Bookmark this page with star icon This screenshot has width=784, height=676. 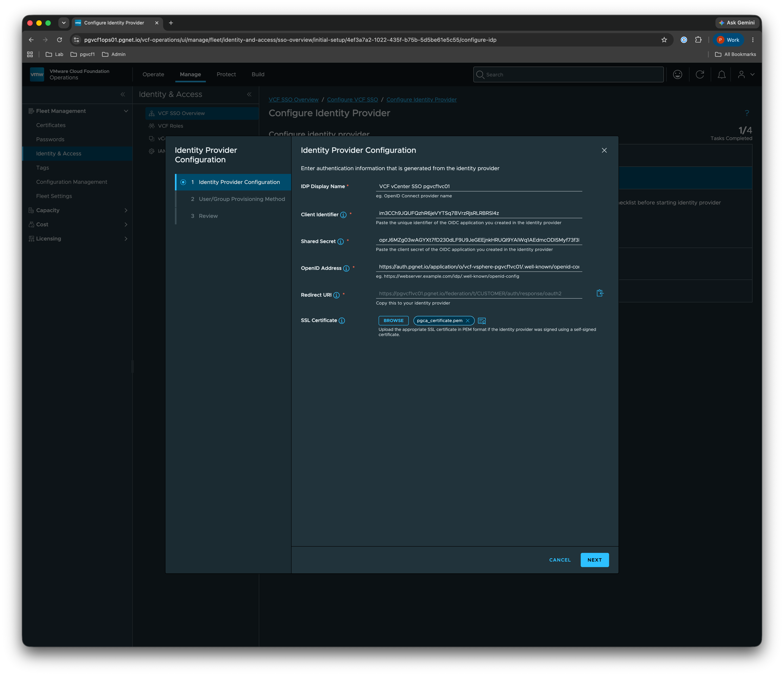pos(664,40)
